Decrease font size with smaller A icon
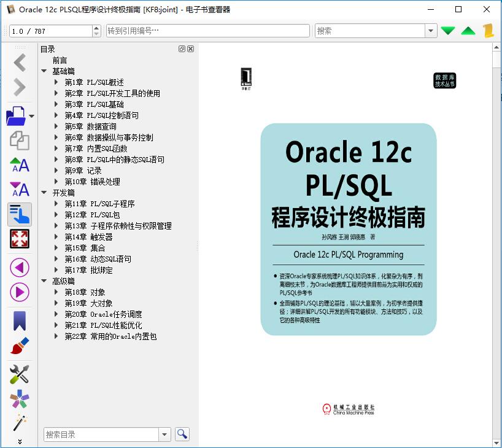This screenshot has height=448, width=502. (20, 189)
